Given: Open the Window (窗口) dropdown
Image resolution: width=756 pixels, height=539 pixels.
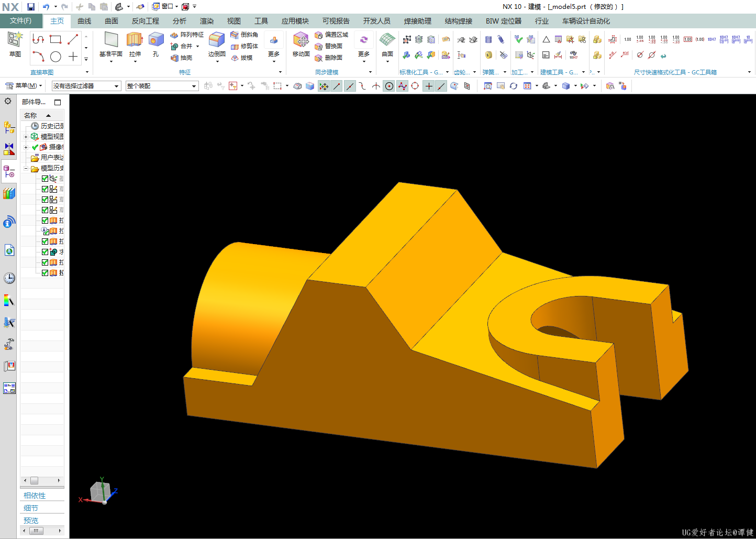Looking at the screenshot, I should click(165, 7).
